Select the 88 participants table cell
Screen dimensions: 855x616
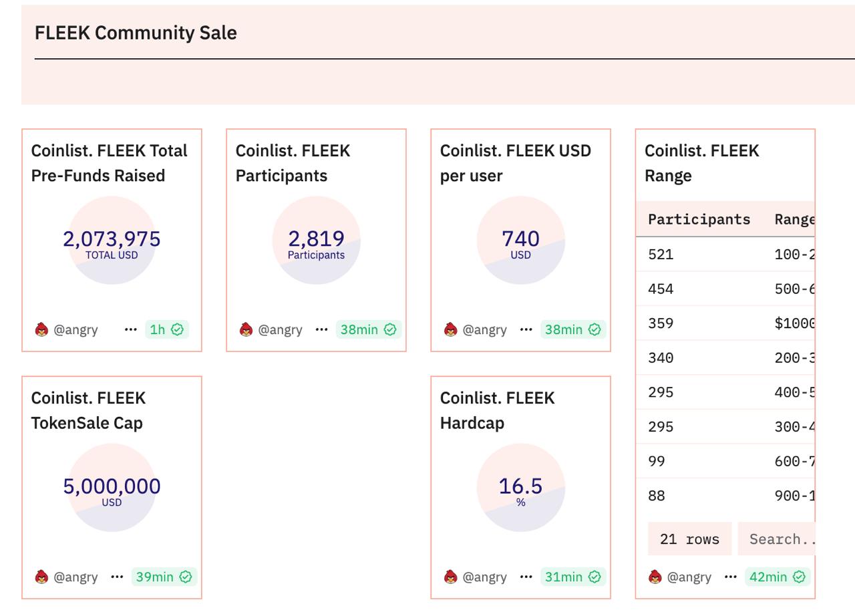pyautogui.click(x=657, y=495)
